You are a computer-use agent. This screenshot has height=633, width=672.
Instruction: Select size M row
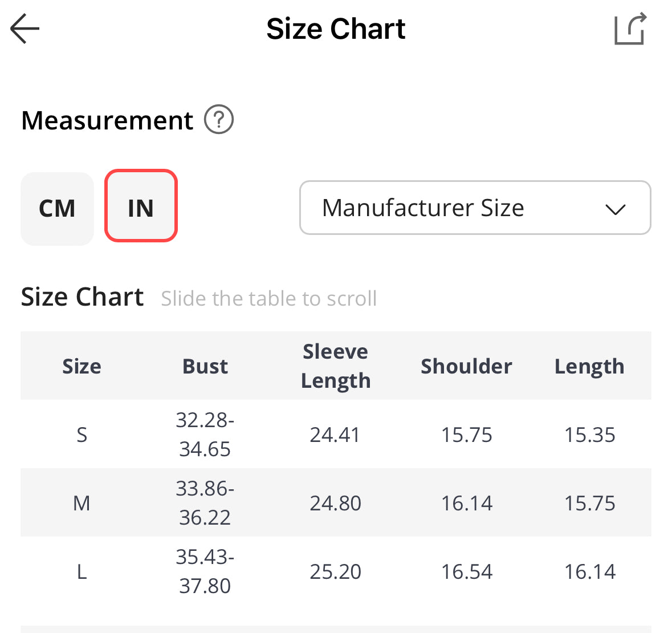[x=82, y=503]
